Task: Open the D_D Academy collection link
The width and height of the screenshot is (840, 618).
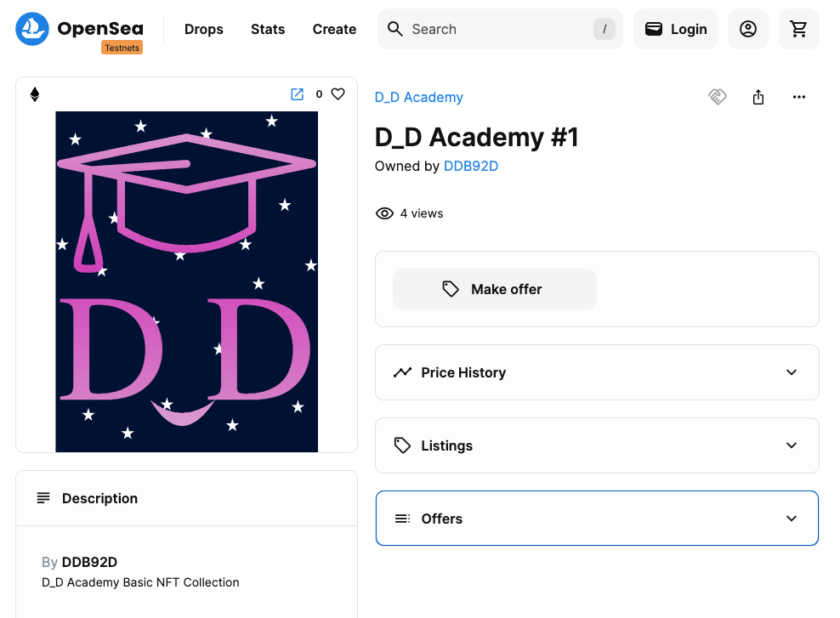Action: coord(418,97)
